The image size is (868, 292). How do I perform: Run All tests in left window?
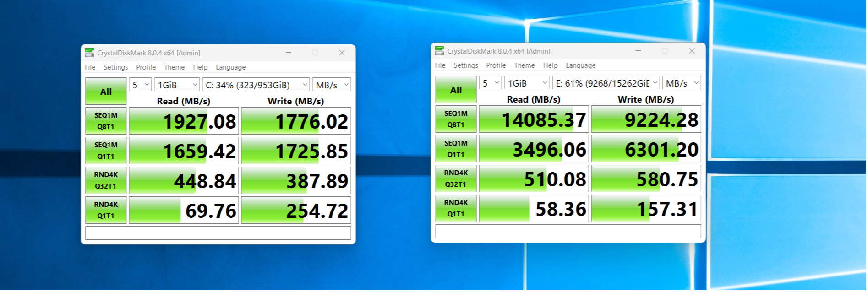(106, 92)
